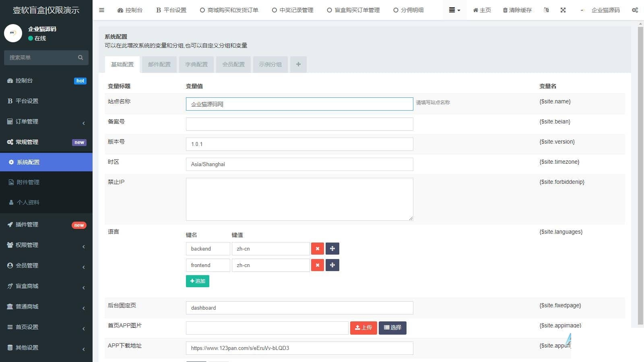Click the search magnifier icon in sidebar

pyautogui.click(x=80, y=58)
